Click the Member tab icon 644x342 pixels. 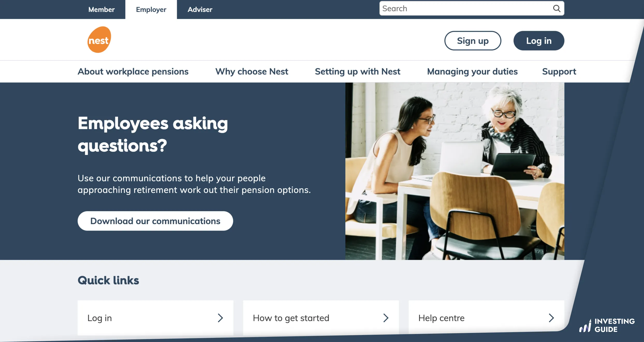click(101, 9)
